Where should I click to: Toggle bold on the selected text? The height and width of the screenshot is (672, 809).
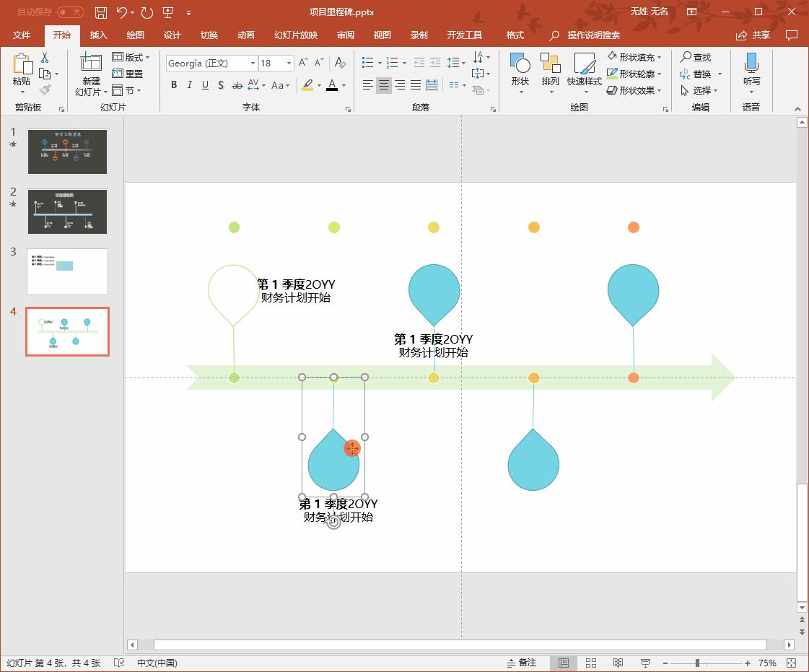(173, 85)
